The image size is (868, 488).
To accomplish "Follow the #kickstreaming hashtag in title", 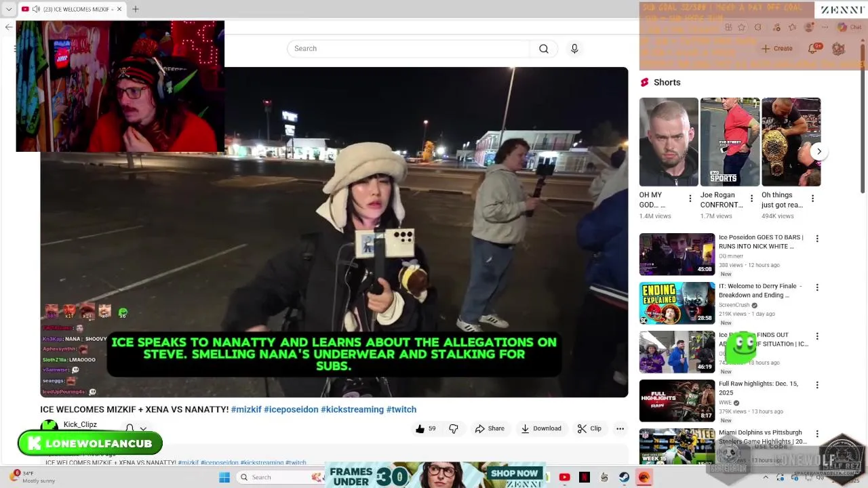I will pyautogui.click(x=352, y=409).
